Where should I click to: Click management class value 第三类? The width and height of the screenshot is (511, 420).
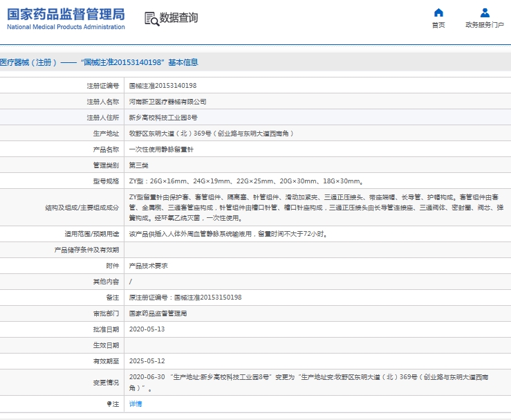click(x=138, y=165)
